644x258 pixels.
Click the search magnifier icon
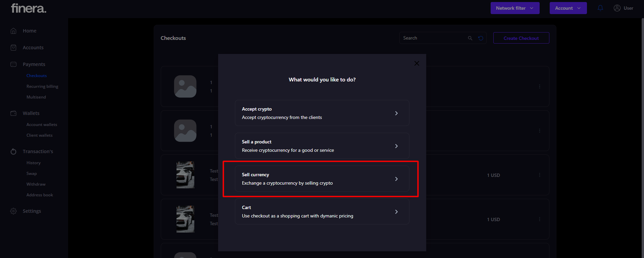tap(470, 38)
